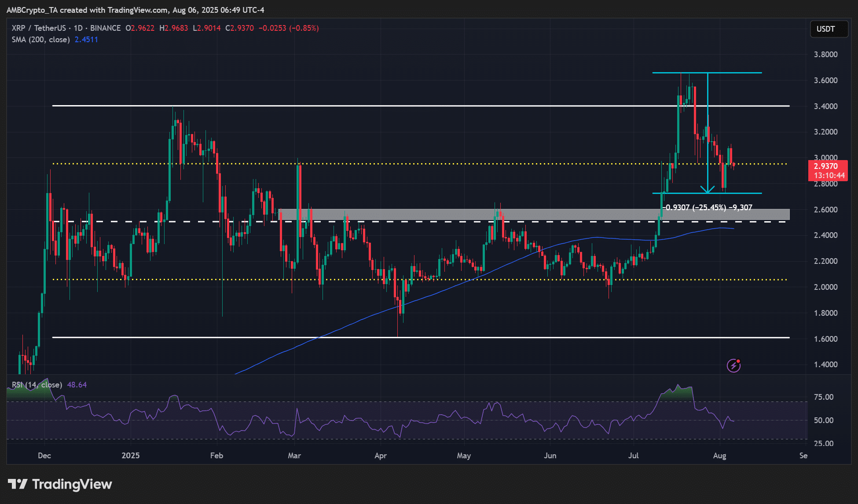Select the RSI (14, close) indicator legend
Image resolution: width=858 pixels, height=504 pixels.
pyautogui.click(x=37, y=385)
